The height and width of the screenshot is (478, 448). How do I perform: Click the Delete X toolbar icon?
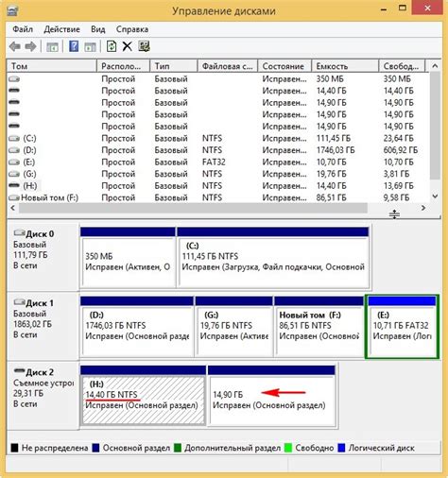[127, 46]
